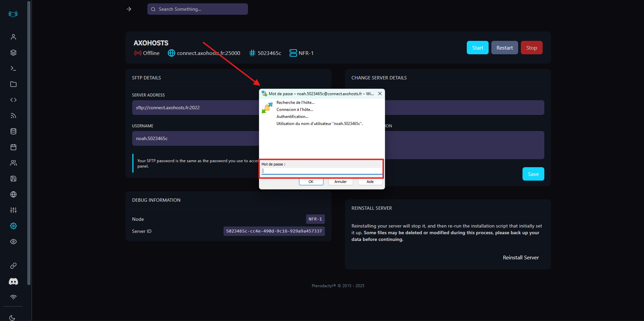Open the backups save-disk icon
Viewport: 644px width, 321px height.
[x=13, y=179]
